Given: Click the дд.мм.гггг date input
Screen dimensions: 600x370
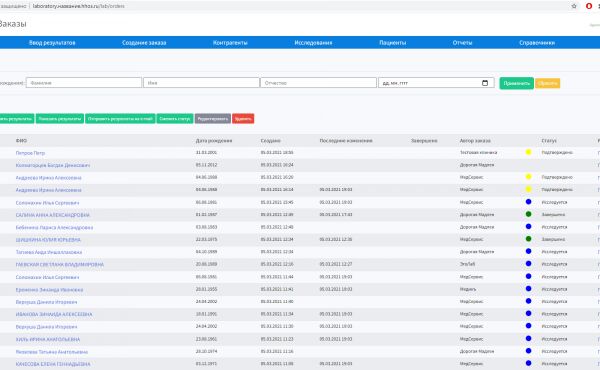Looking at the screenshot, I should (x=436, y=83).
